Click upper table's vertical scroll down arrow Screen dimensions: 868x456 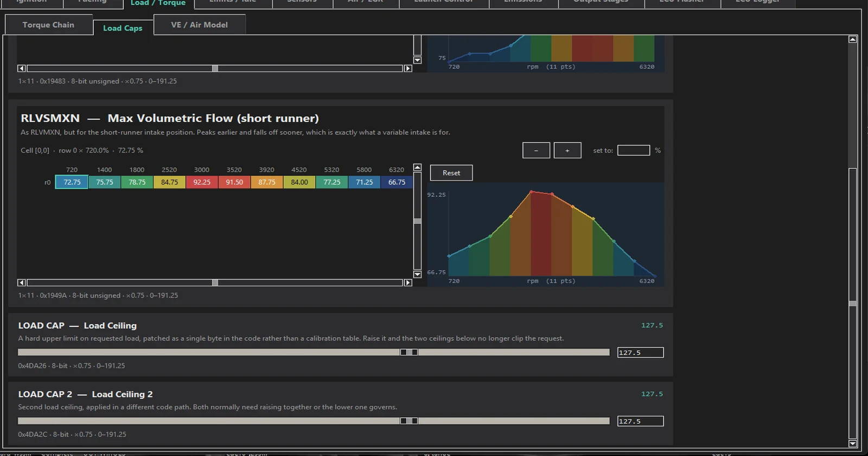coord(417,60)
